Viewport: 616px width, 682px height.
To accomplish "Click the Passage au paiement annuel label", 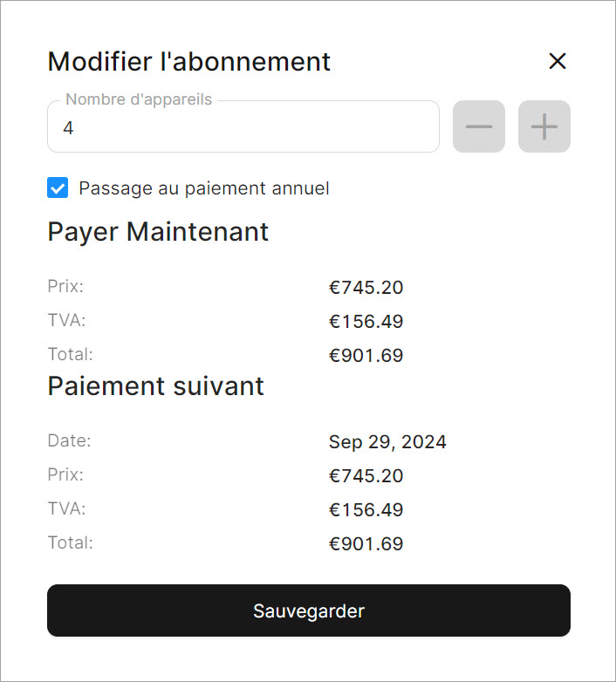I will (204, 188).
